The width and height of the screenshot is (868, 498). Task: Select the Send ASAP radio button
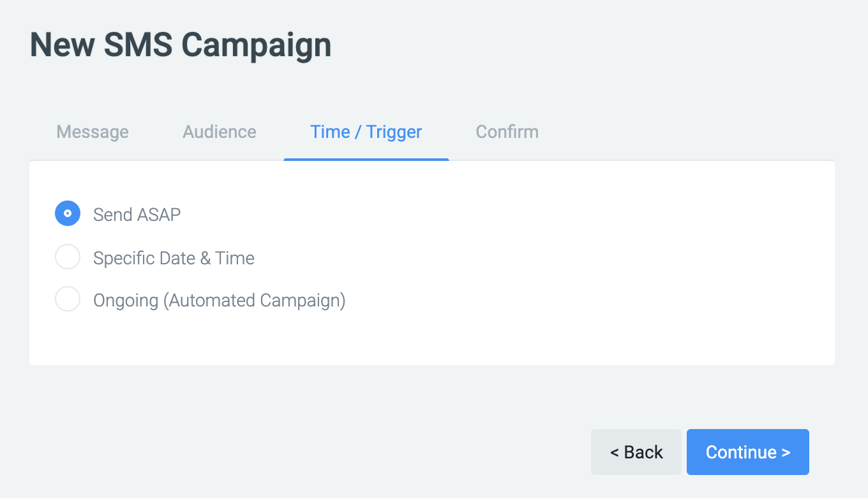pos(68,214)
